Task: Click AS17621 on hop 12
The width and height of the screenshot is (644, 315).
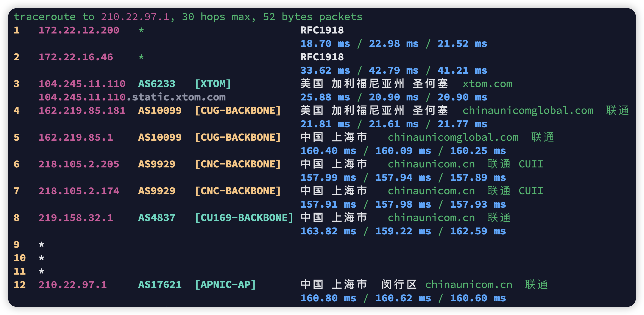Action: [x=160, y=285]
